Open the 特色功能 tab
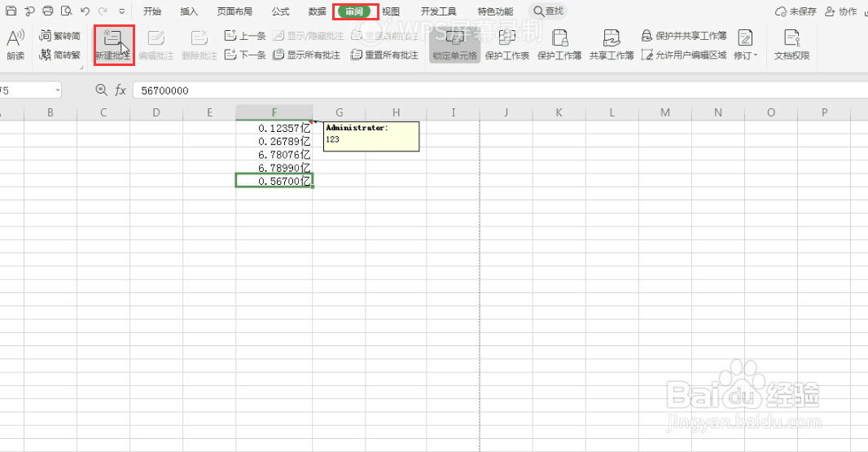This screenshot has height=452, width=868. click(x=495, y=11)
